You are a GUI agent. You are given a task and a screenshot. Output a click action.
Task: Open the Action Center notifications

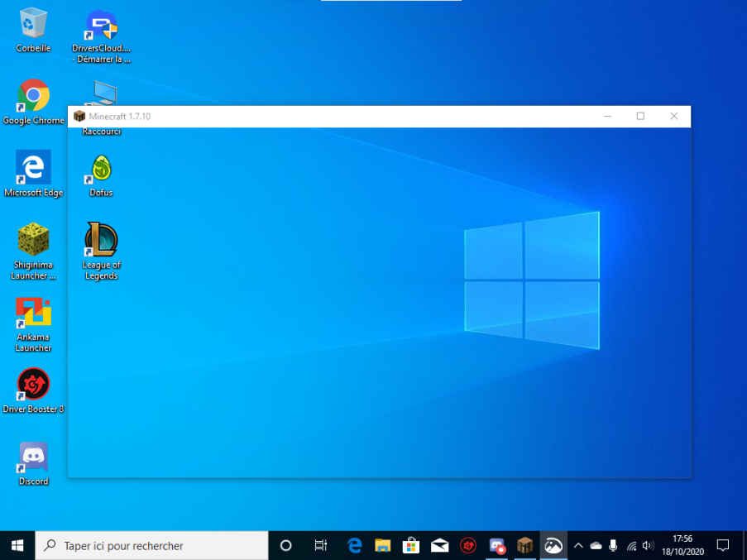tap(723, 545)
